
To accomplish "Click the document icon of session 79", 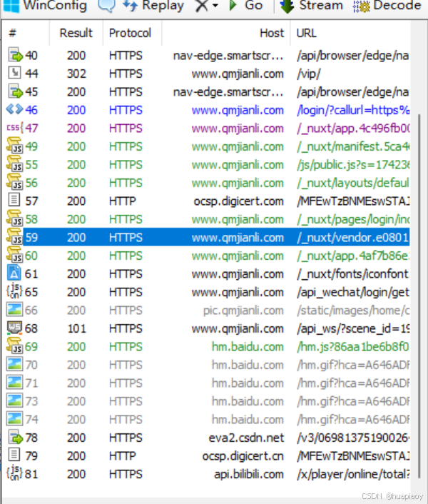I will 14,455.
